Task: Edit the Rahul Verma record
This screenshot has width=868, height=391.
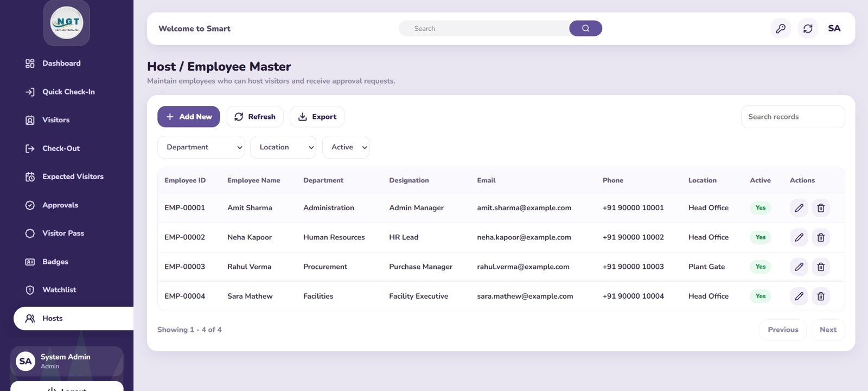Action: [x=799, y=267]
